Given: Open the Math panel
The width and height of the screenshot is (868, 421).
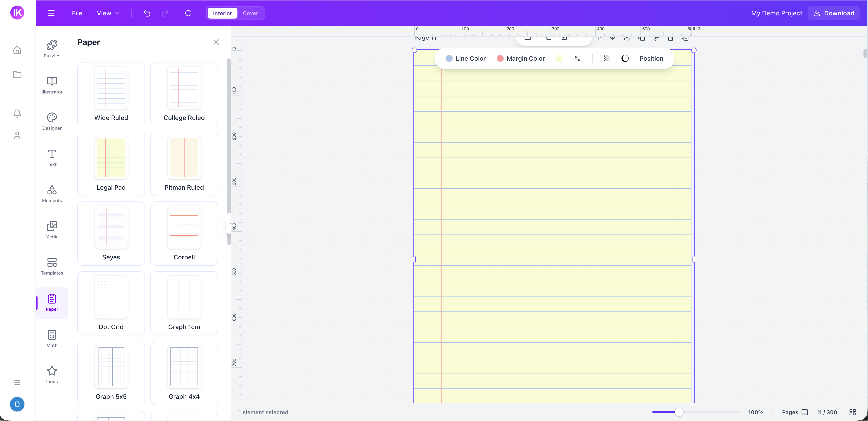Looking at the screenshot, I should (52, 338).
